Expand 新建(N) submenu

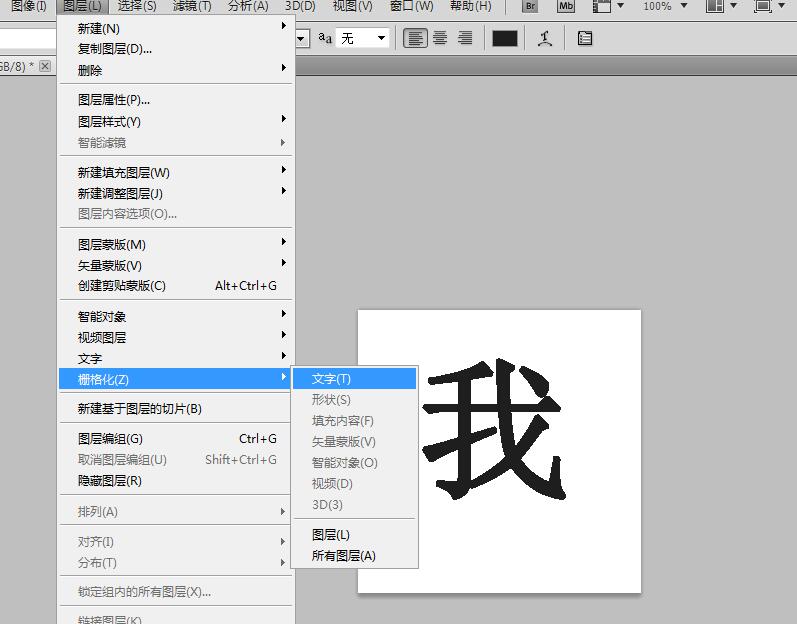click(176, 28)
